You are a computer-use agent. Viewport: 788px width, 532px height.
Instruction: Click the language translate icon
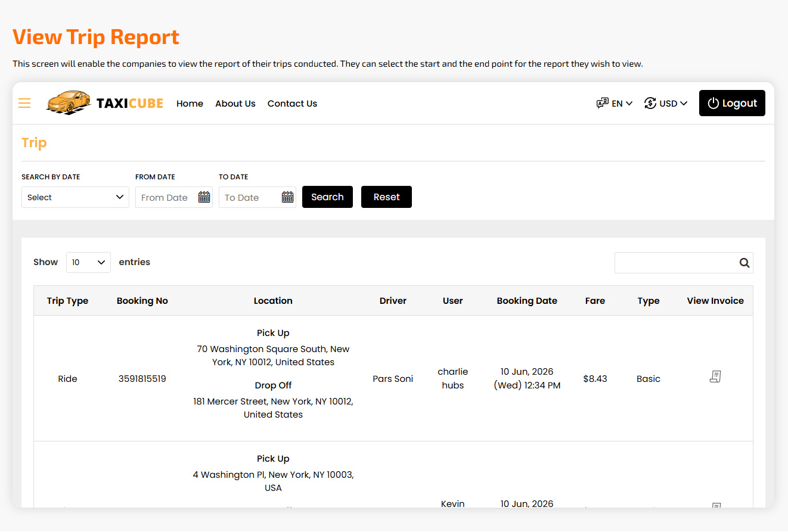pos(602,103)
